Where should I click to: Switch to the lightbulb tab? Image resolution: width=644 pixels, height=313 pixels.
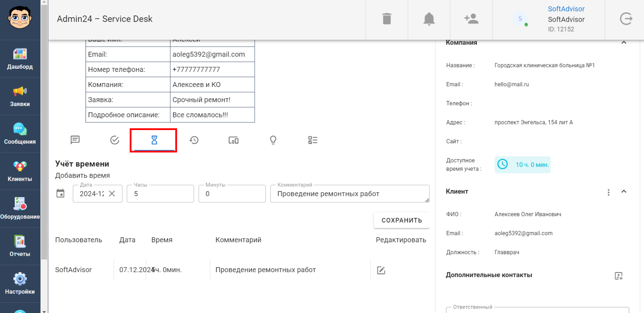point(273,140)
